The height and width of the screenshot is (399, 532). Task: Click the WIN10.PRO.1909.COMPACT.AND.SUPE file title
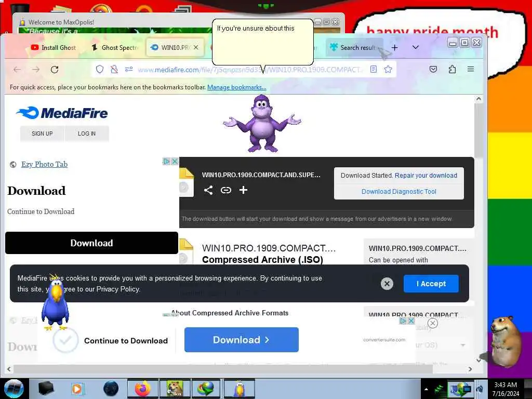point(261,175)
